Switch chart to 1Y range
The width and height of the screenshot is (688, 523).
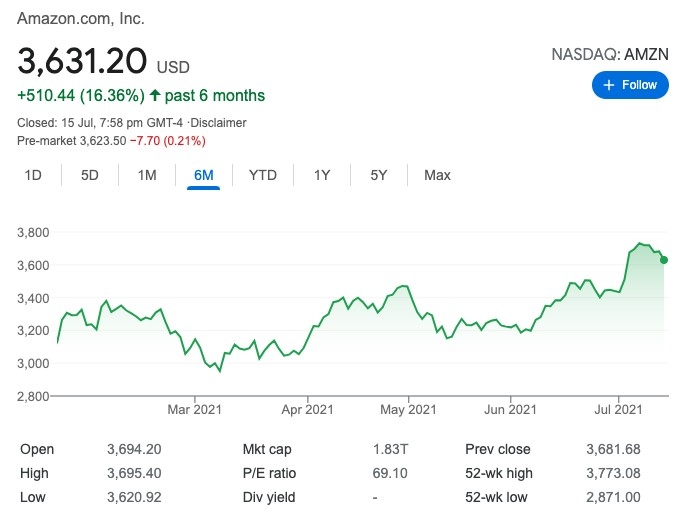(322, 175)
